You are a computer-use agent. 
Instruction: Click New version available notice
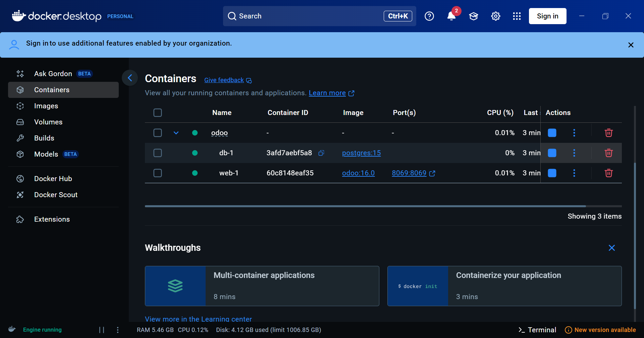coord(600,330)
